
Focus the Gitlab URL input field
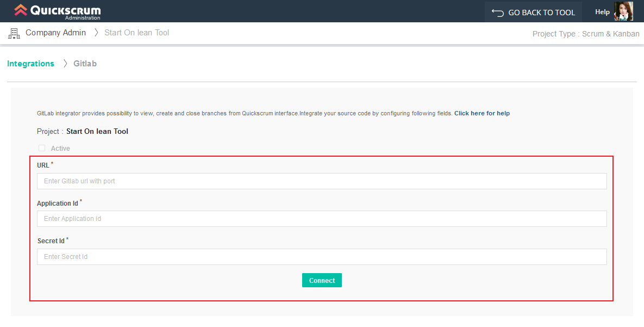pos(322,181)
